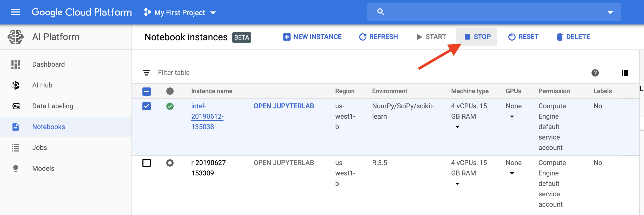Open the Dashboard menu item
644x215 pixels.
click(66, 64)
